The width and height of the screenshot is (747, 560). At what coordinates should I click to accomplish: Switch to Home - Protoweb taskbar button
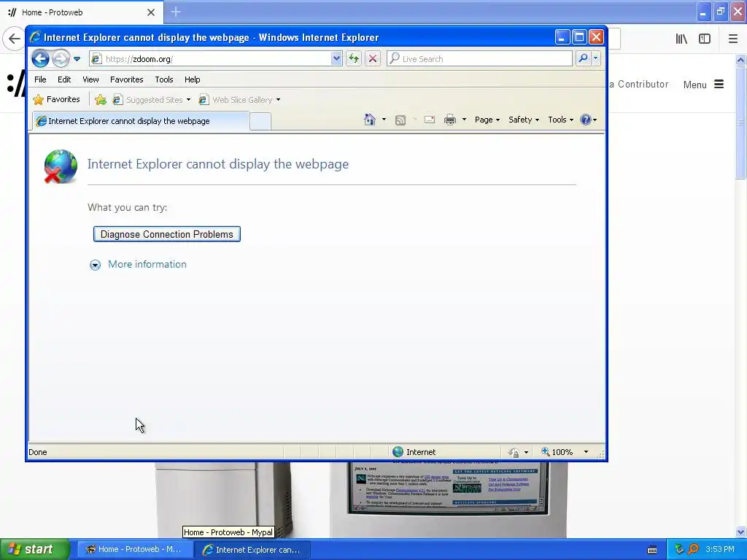coord(134,550)
